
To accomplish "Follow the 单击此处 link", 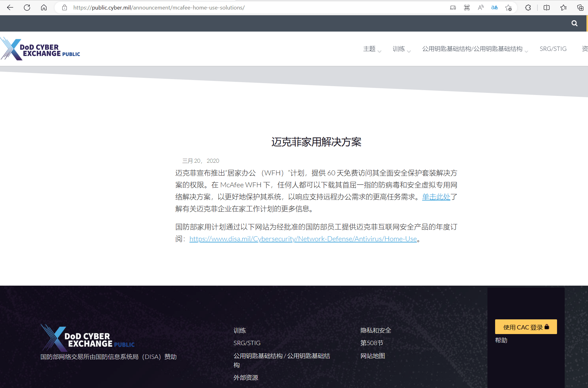I will pos(436,197).
